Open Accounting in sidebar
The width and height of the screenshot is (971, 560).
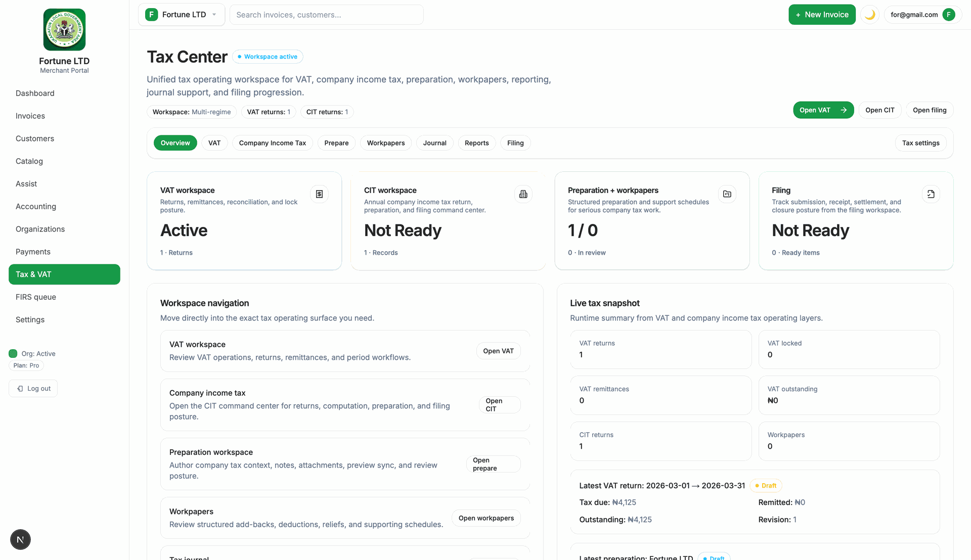[x=64, y=206]
